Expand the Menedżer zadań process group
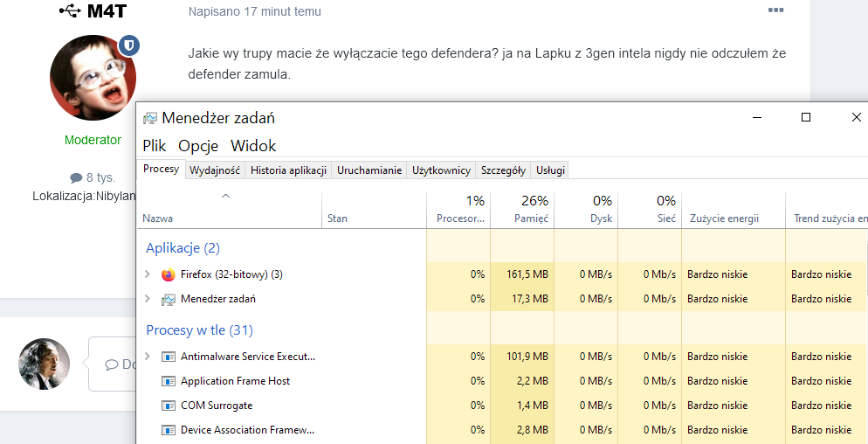 (x=148, y=299)
